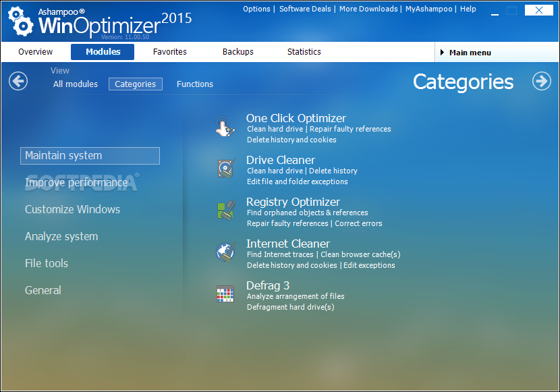Click 'Defragment hard drive(s)'
This screenshot has width=560, height=392.
pyautogui.click(x=290, y=307)
